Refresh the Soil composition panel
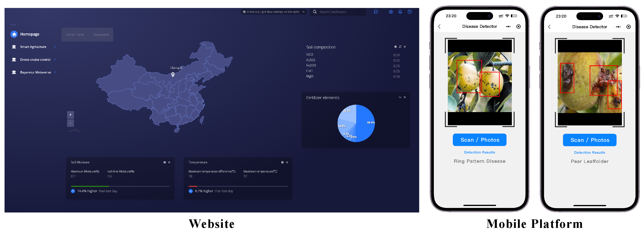This screenshot has width=644, height=233. (400, 47)
